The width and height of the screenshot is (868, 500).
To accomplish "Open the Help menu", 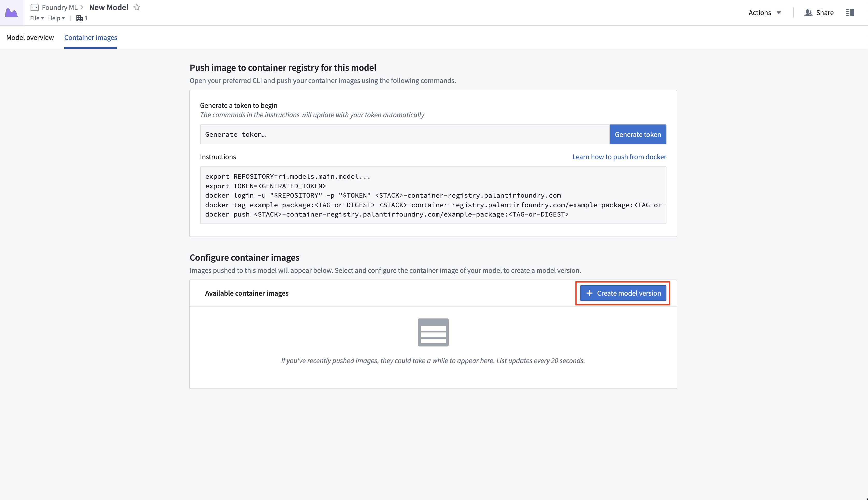I will [x=56, y=18].
